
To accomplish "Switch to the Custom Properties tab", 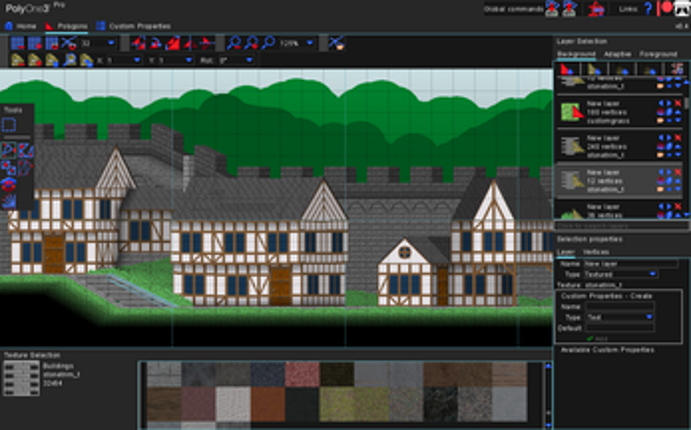I will click(x=133, y=25).
